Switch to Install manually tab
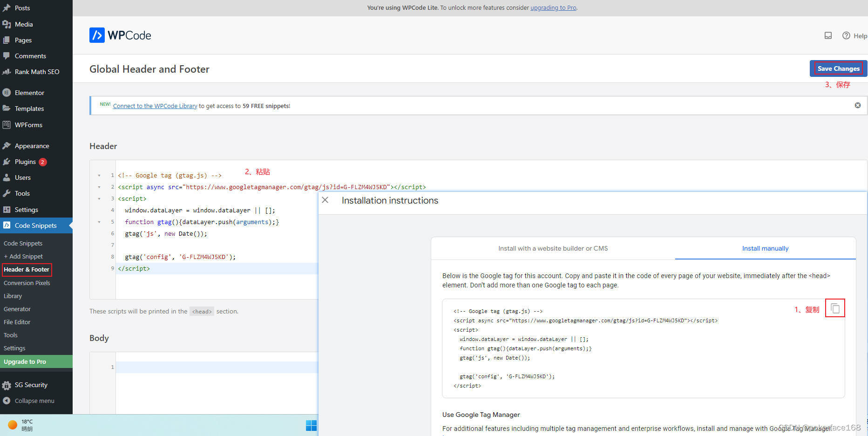This screenshot has width=868, height=436. 765,248
